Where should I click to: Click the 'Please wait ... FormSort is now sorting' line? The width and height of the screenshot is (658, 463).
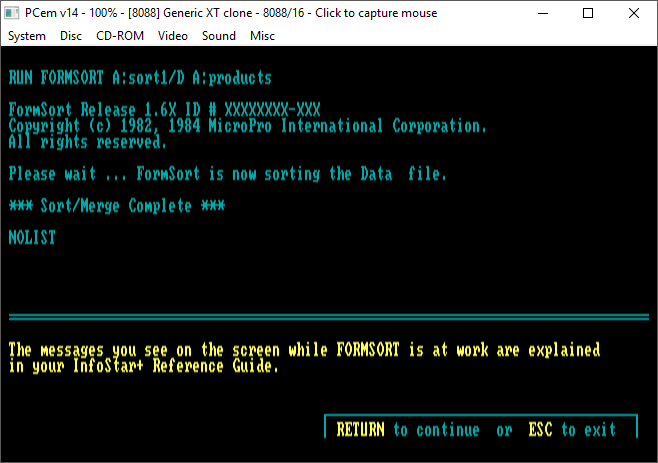coord(227,174)
